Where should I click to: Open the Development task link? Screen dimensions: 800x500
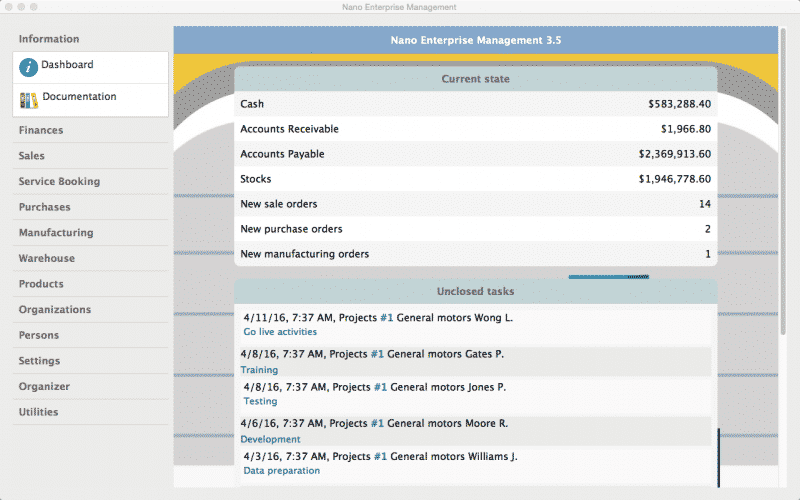270,439
